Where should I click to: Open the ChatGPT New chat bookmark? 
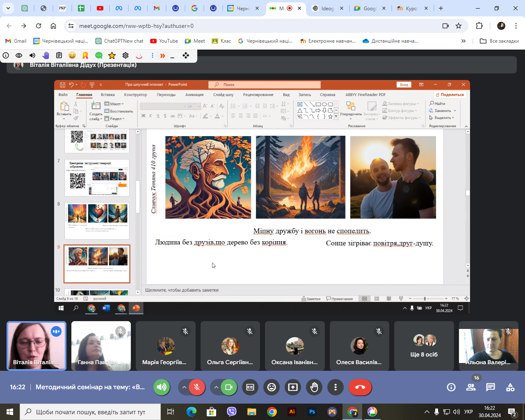[119, 41]
